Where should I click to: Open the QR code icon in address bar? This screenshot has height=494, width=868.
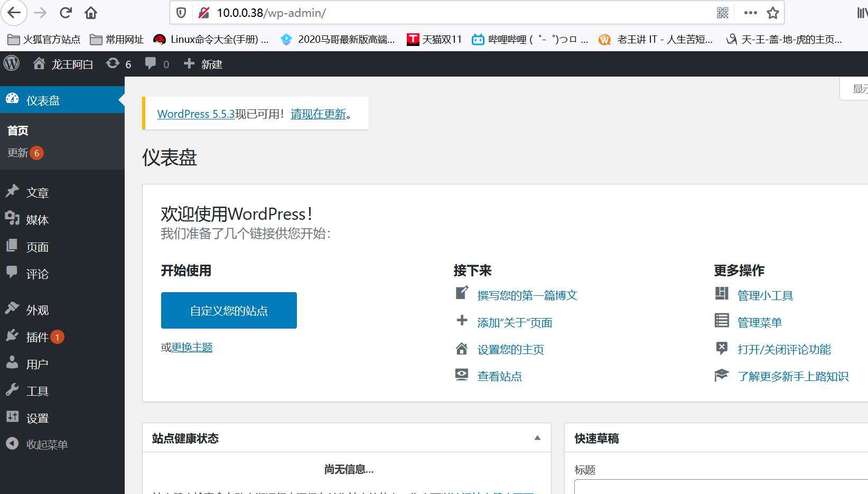tap(723, 13)
